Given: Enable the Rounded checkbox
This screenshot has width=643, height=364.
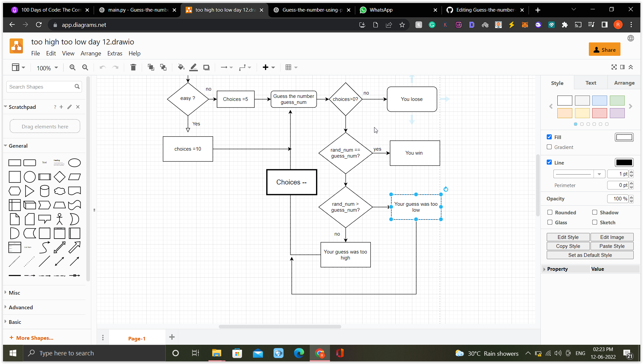Looking at the screenshot, I should 550,212.
